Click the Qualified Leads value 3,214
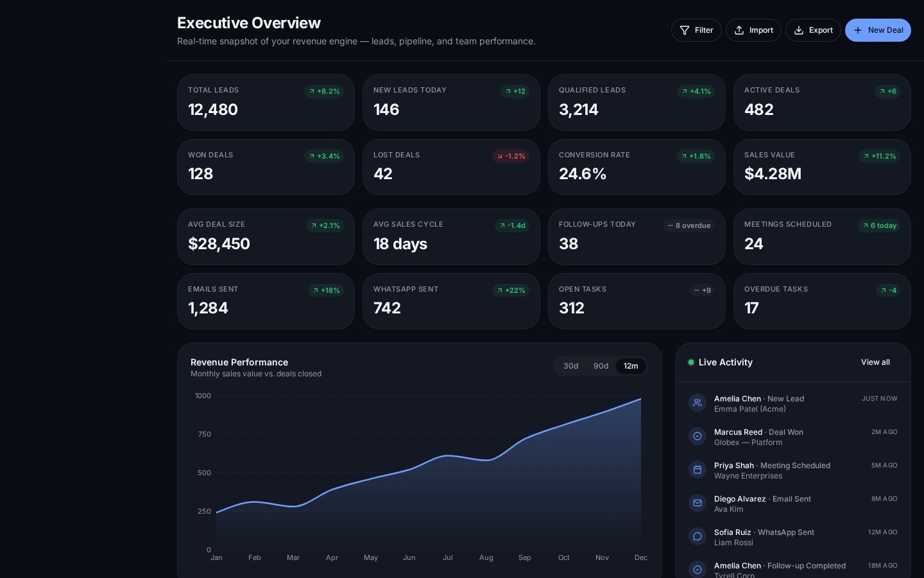Screen dimensions: 924x578 (x=579, y=110)
